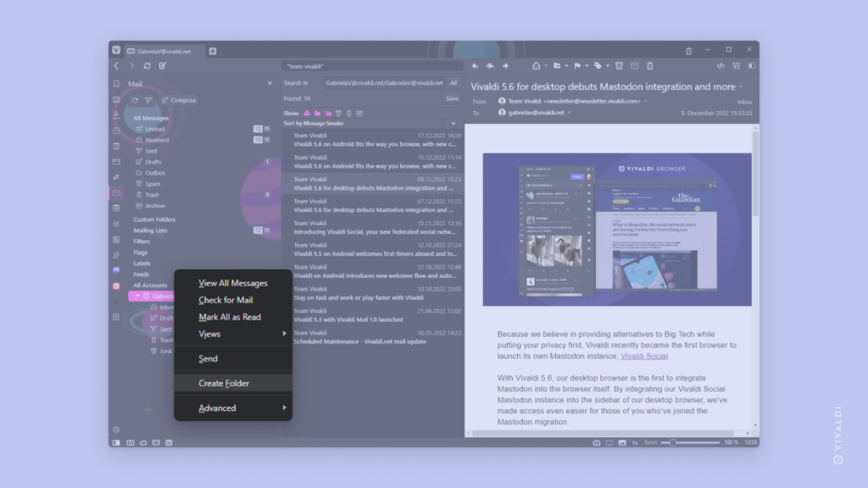Viewport: 868px width, 488px height.
Task: Open the Bookmarks panel icon
Action: click(x=116, y=84)
